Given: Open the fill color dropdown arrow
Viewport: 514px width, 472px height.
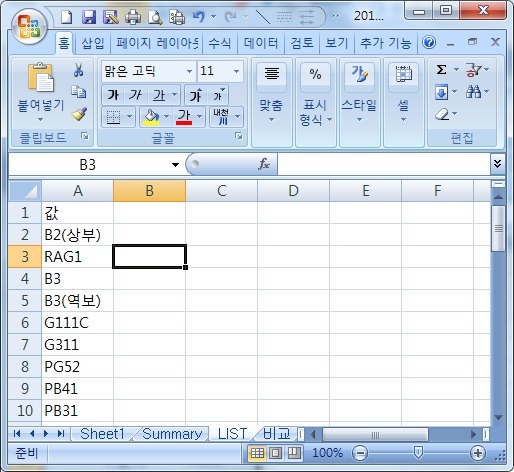Looking at the screenshot, I should click(166, 117).
